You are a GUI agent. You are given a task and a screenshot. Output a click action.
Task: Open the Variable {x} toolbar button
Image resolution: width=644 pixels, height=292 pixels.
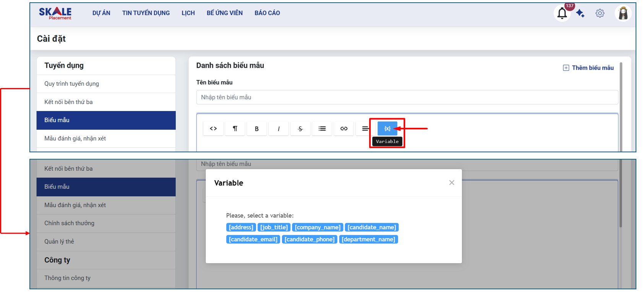click(387, 129)
